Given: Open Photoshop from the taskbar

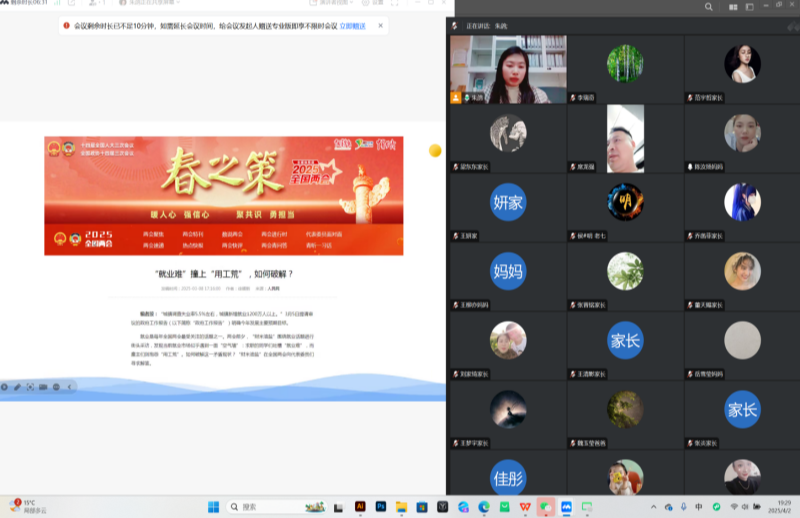Looking at the screenshot, I should click(x=381, y=507).
